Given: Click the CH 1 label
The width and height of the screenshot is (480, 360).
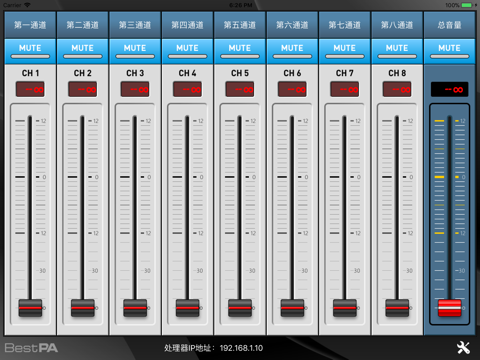Looking at the screenshot, I should point(30,73).
